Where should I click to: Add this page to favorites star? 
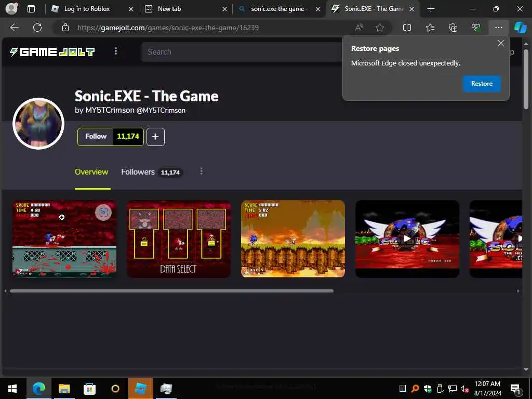tap(380, 28)
